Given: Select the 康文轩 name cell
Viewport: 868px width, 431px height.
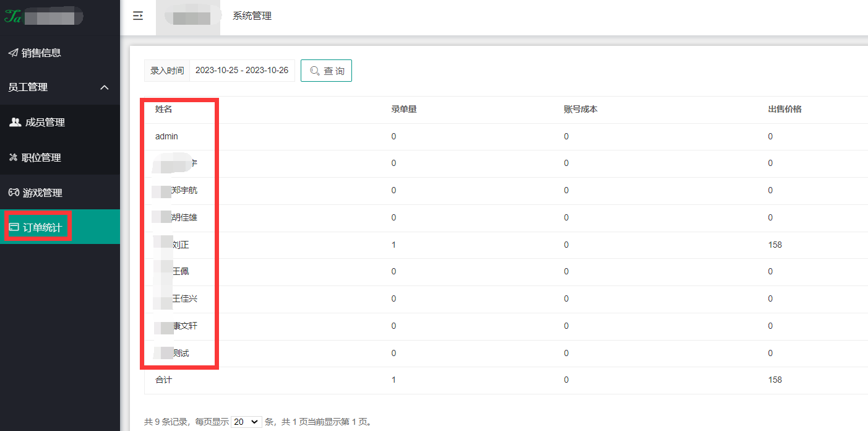Looking at the screenshot, I should (184, 326).
